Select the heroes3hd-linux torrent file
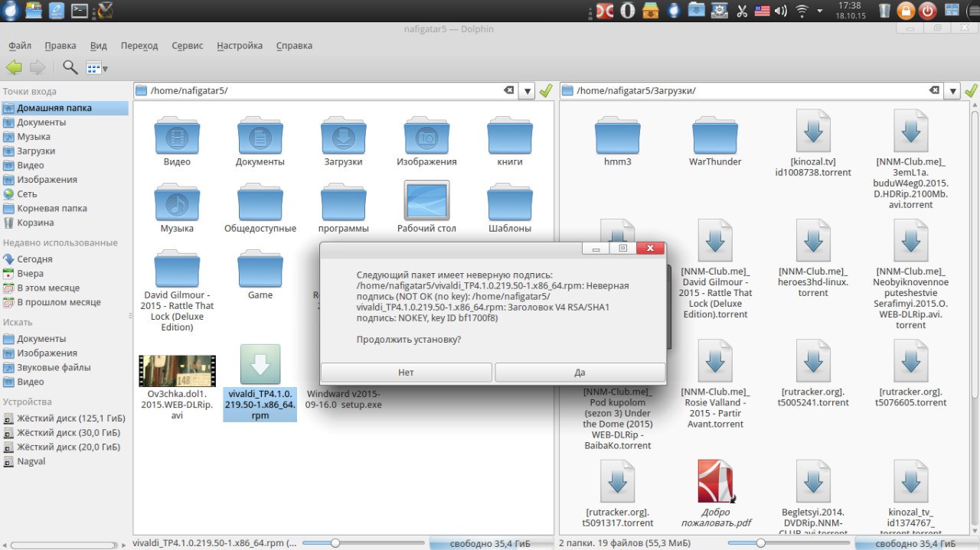 813,240
